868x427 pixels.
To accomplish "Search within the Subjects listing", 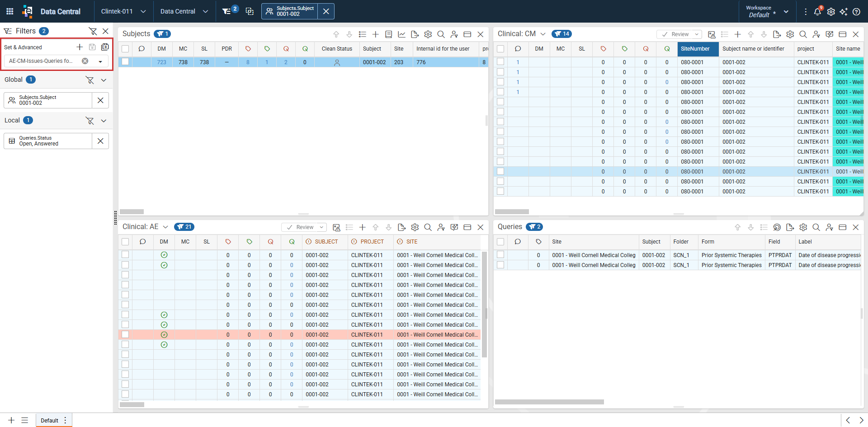I will tap(441, 34).
